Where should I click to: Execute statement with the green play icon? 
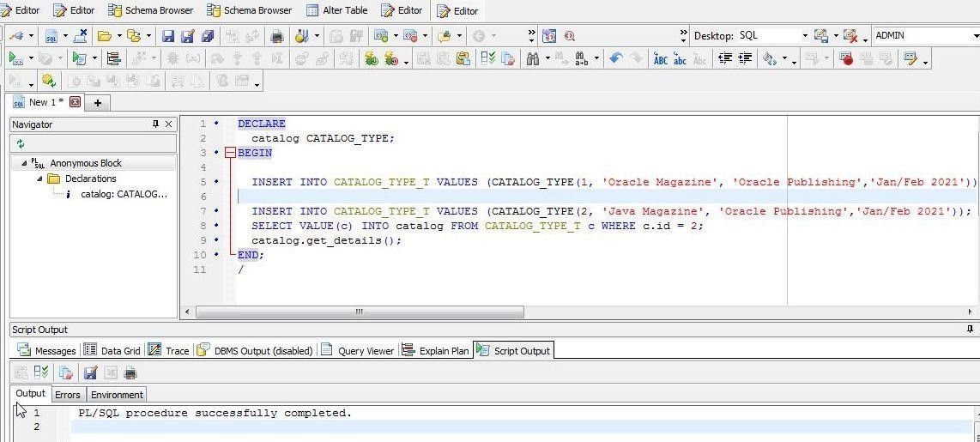[15, 58]
